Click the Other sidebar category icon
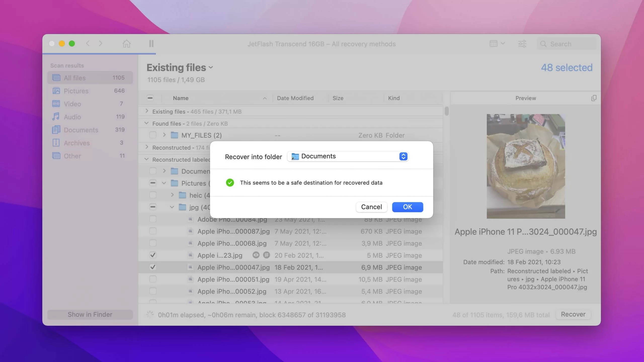The width and height of the screenshot is (644, 362). pyautogui.click(x=55, y=156)
